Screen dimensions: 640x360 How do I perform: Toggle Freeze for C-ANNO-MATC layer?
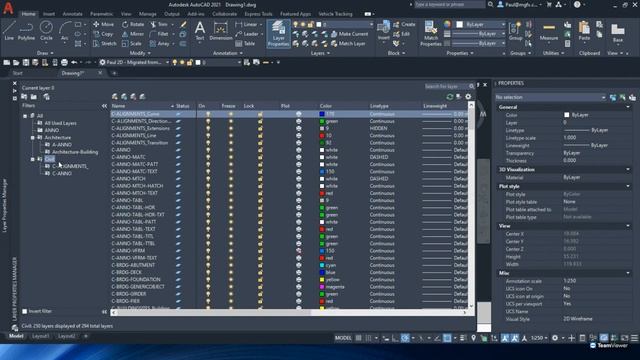pyautogui.click(x=231, y=157)
